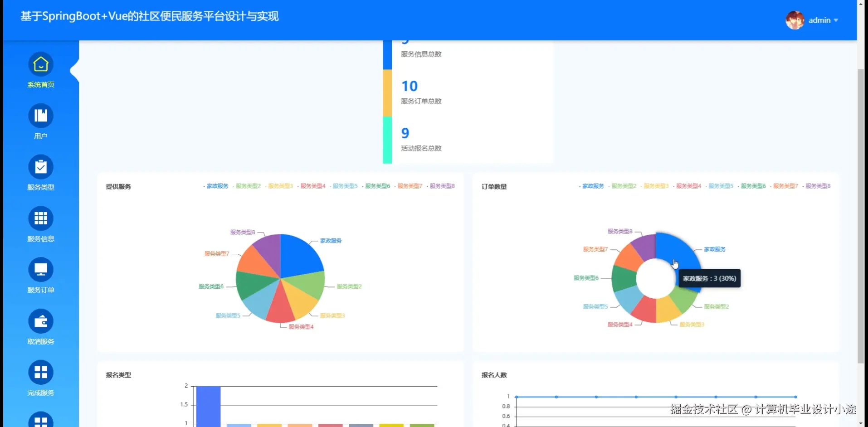This screenshot has height=427, width=868.
Task: Click the 报名人数 chart title
Action: (494, 375)
